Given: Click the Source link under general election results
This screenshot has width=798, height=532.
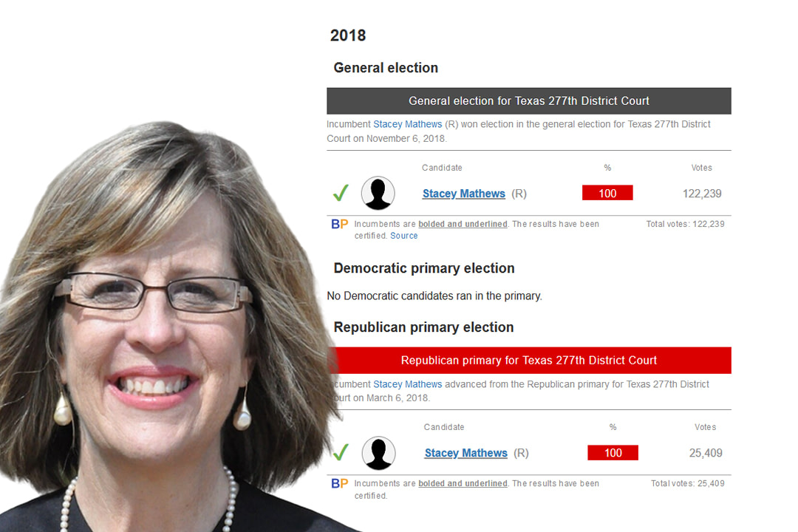Looking at the screenshot, I should 403,236.
